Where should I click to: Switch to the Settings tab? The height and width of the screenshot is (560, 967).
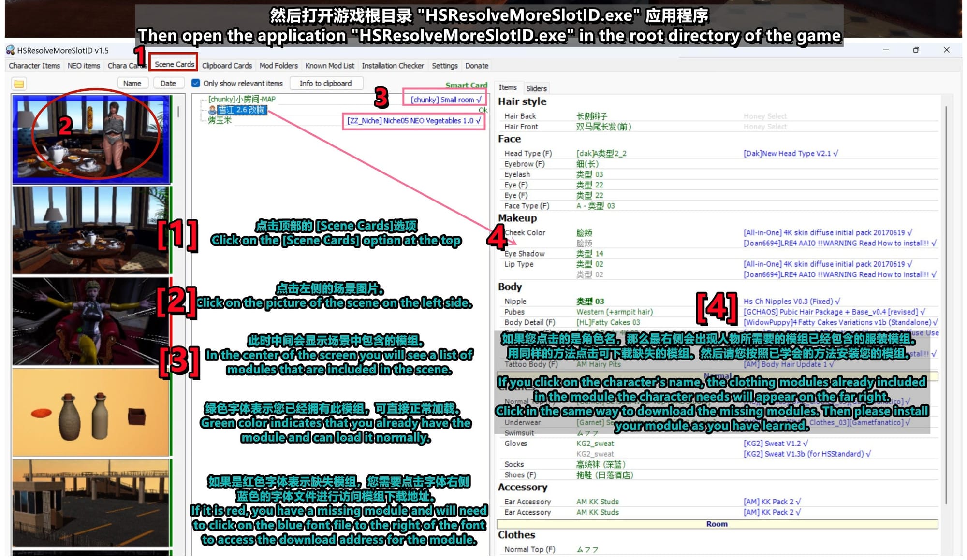pyautogui.click(x=444, y=66)
